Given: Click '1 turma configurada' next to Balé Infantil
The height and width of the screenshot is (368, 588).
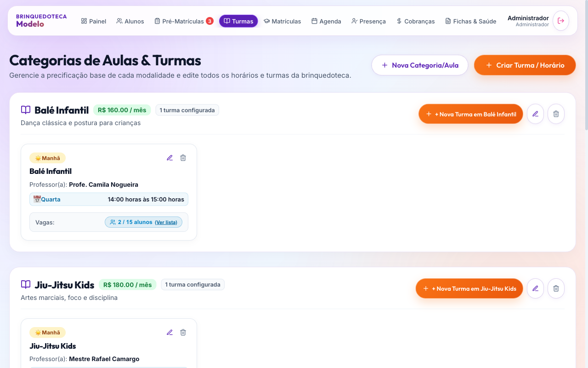Looking at the screenshot, I should [x=187, y=110].
